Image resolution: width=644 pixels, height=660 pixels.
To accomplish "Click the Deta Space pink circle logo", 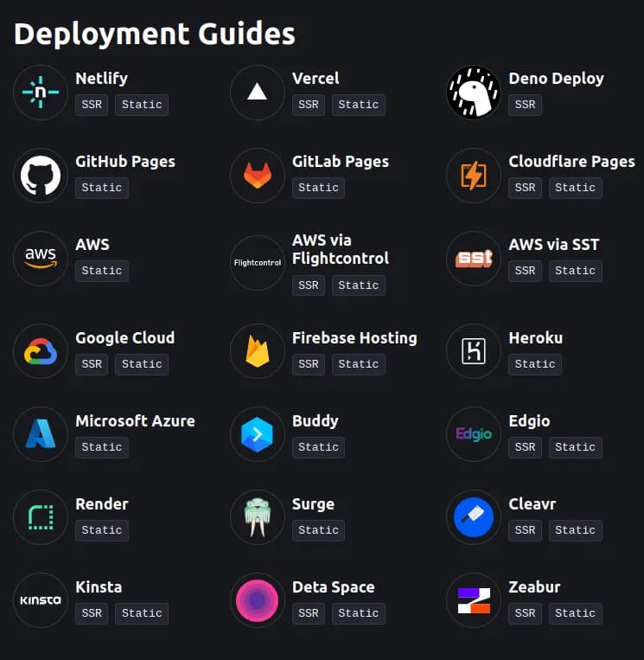I will coord(257,599).
